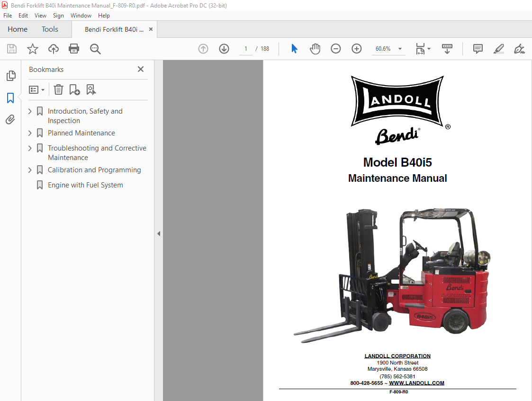This screenshot has width=532, height=401.
Task: Toggle the Bookmarks panel icon
Action: pyautogui.click(x=10, y=98)
